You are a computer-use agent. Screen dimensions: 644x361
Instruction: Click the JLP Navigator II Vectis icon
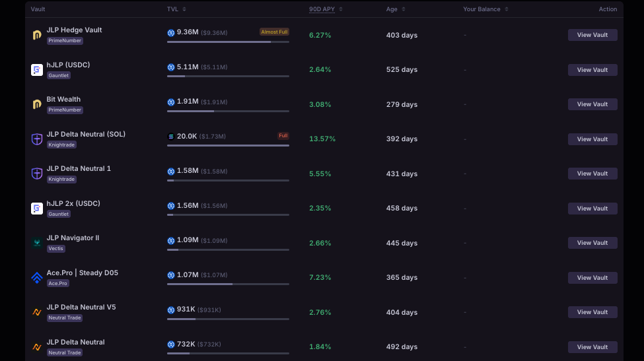click(37, 243)
